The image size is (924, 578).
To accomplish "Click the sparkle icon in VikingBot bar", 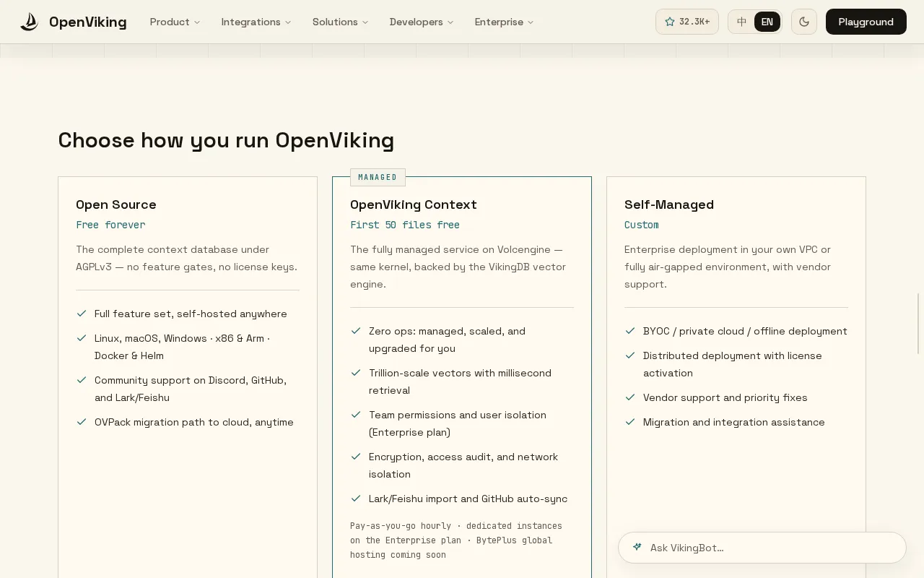I will 637,547.
